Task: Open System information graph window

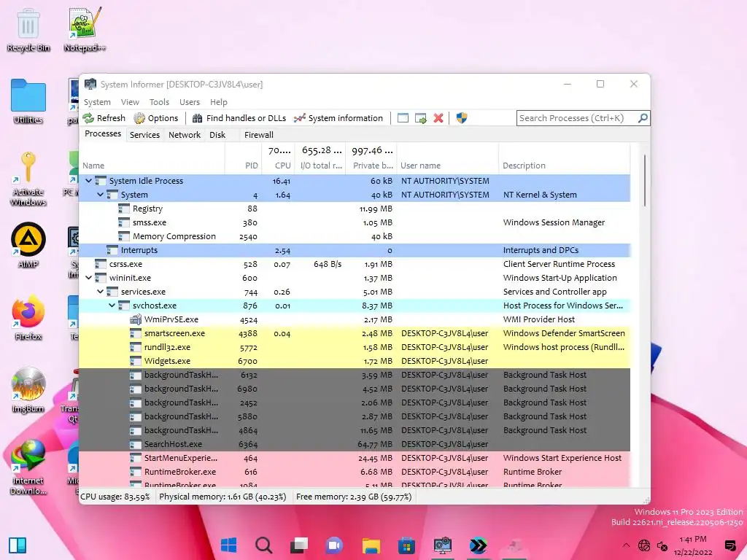Action: tap(338, 118)
